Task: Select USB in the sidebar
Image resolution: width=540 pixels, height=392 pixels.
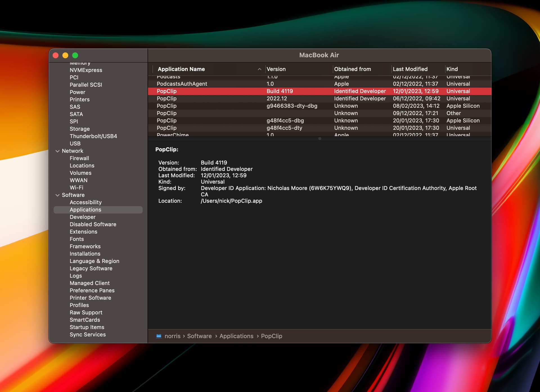Action: click(x=75, y=144)
